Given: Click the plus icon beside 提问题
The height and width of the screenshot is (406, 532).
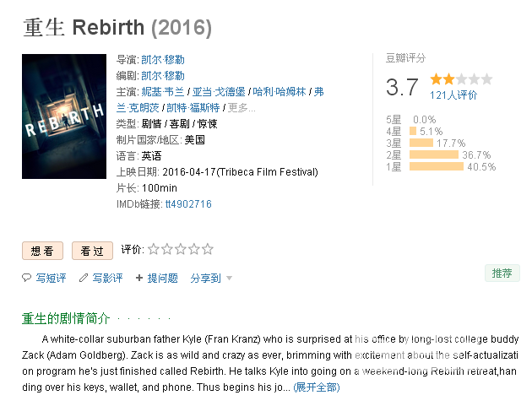Looking at the screenshot, I should pos(139,279).
